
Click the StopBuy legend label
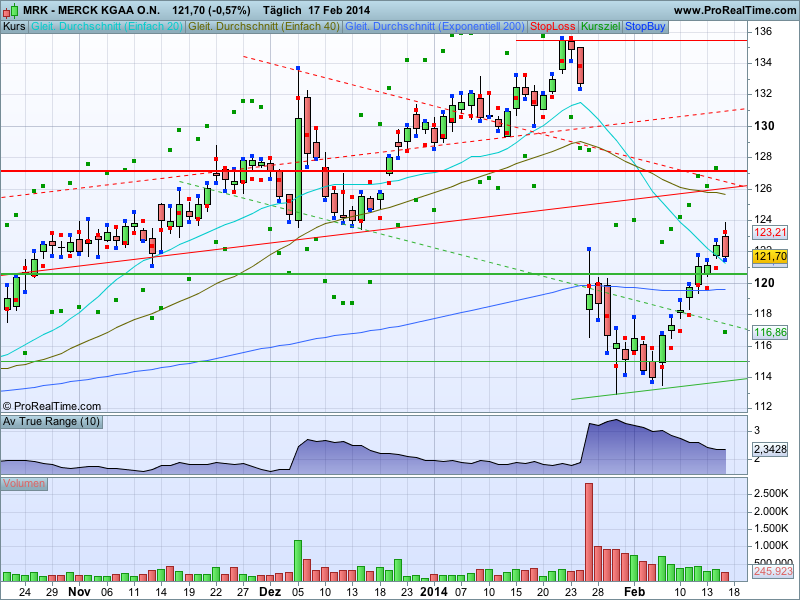(645, 27)
